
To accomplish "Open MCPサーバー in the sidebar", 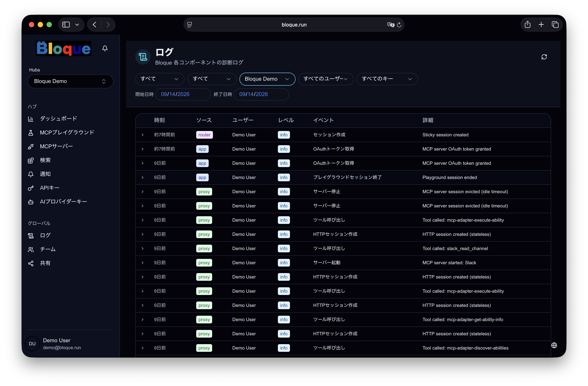I will click(56, 147).
